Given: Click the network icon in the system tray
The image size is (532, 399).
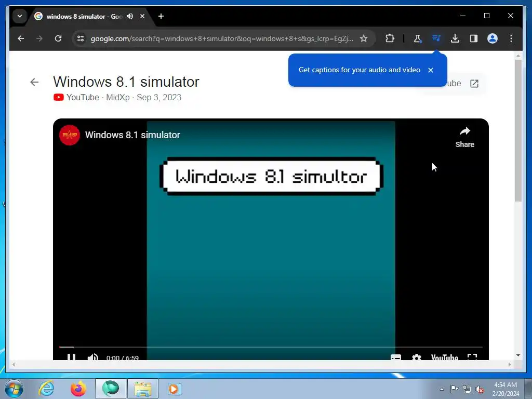Looking at the screenshot, I should (x=467, y=389).
